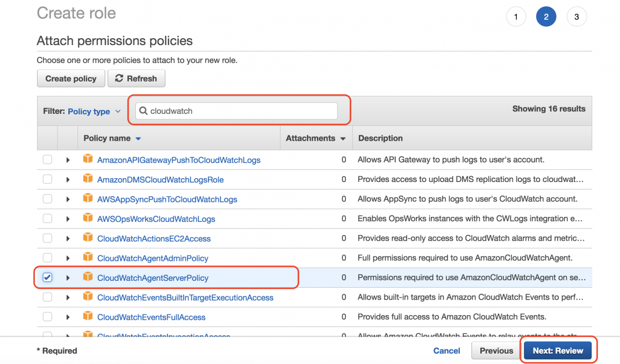Go to step 3 of role creation
The height and width of the screenshot is (364, 620).
(576, 16)
